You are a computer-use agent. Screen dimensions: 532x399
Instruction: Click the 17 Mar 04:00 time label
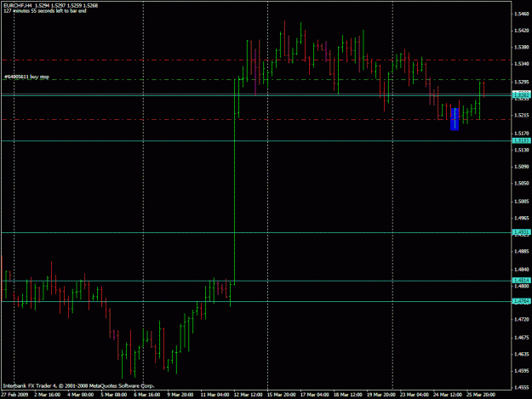click(314, 395)
